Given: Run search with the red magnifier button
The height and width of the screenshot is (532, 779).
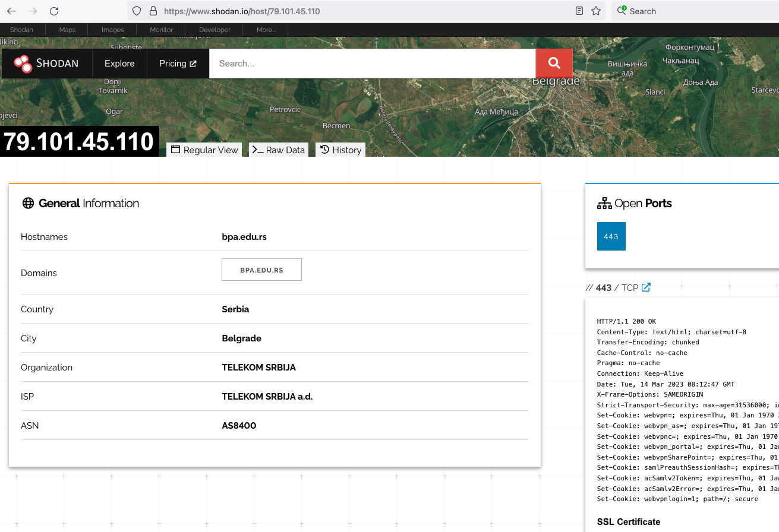Looking at the screenshot, I should [554, 64].
